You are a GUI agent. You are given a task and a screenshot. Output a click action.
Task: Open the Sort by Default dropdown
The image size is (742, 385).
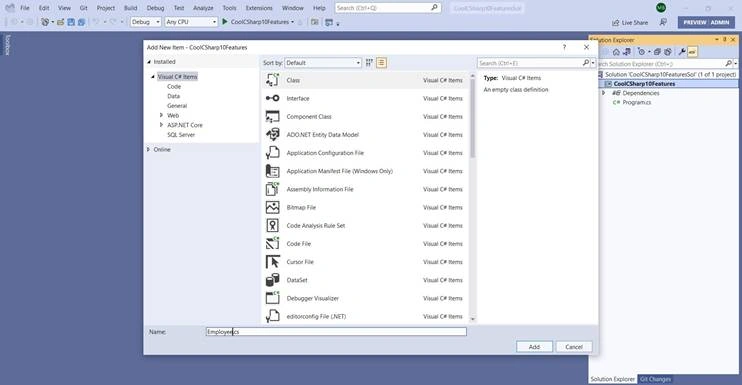tap(323, 63)
